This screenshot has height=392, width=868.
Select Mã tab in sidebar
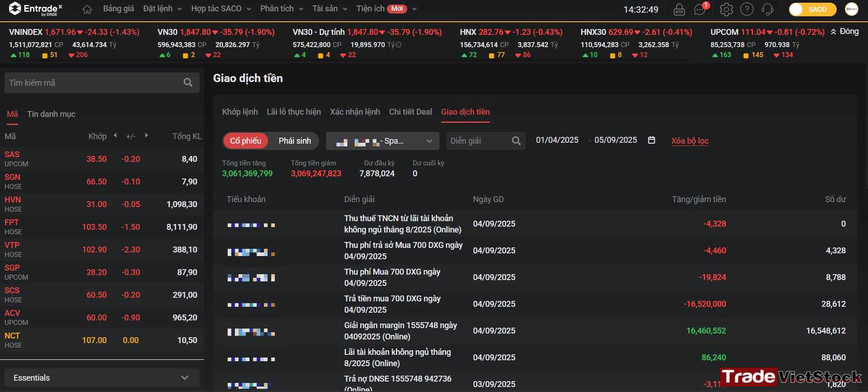[12, 114]
